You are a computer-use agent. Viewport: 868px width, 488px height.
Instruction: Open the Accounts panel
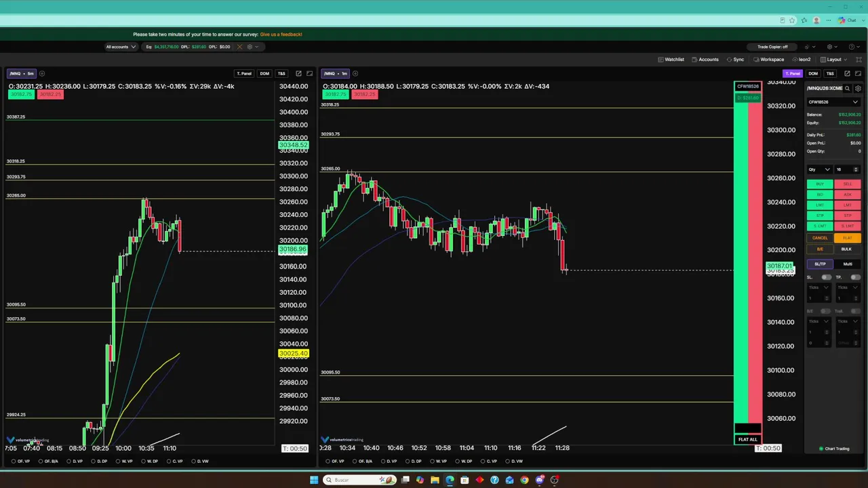705,60
